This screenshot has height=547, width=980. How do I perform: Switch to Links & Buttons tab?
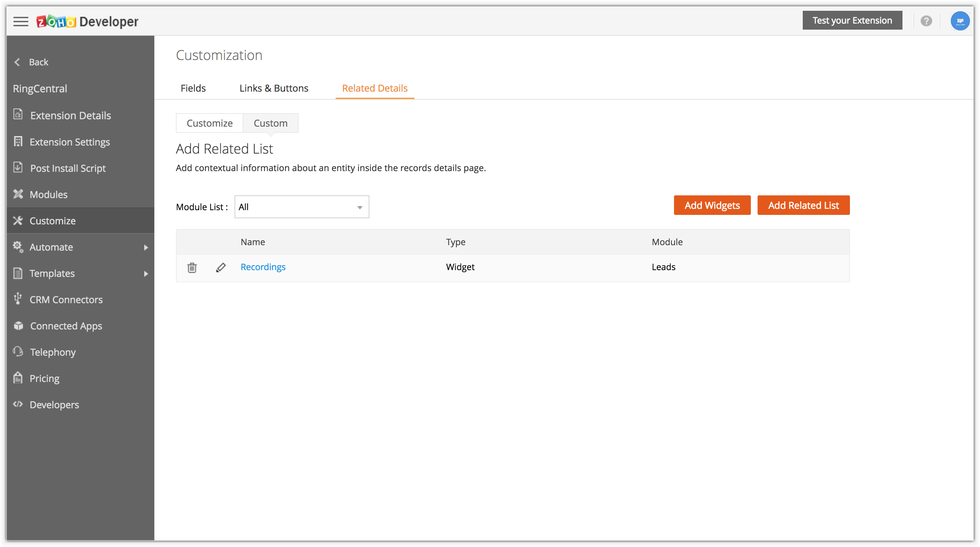[x=274, y=88]
